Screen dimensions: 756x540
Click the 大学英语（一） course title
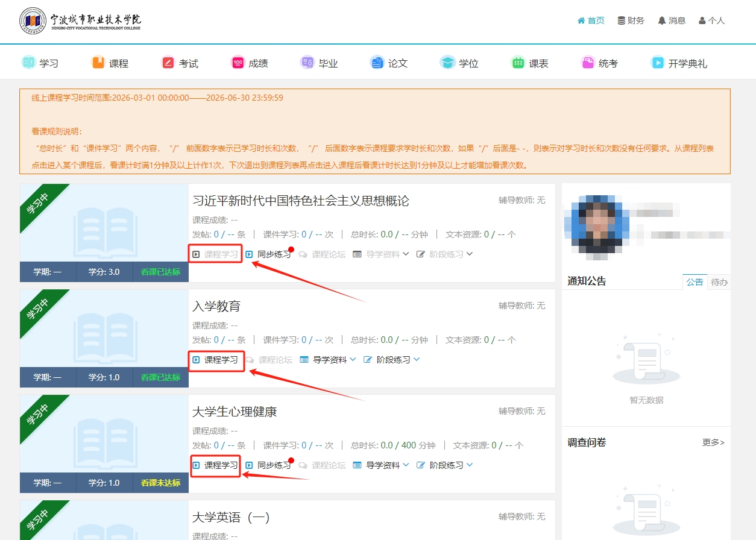click(232, 517)
